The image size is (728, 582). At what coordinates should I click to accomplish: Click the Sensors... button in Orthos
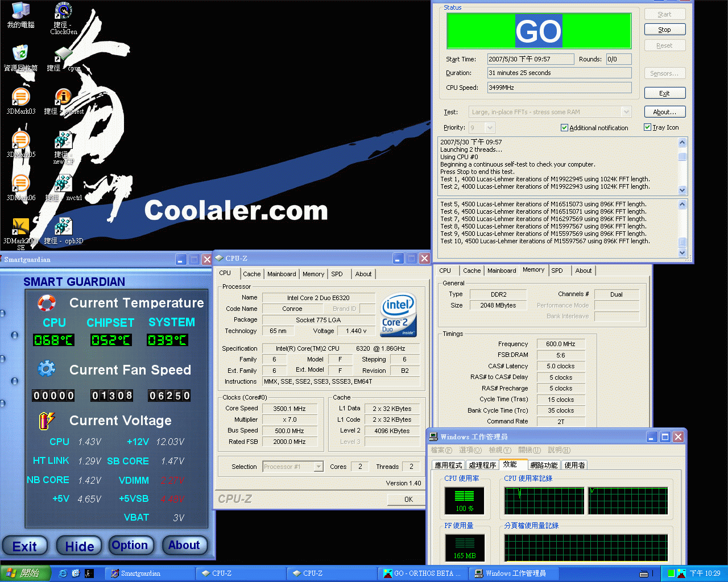point(664,73)
